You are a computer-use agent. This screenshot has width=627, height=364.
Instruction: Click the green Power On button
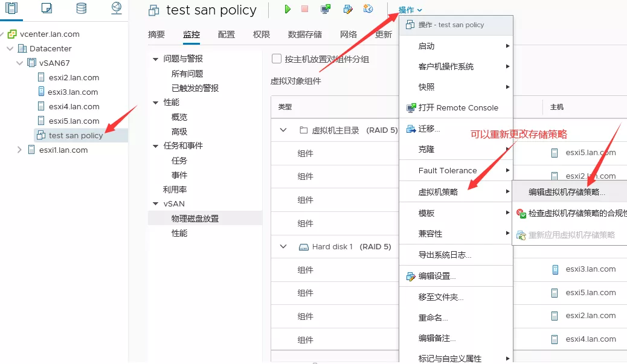coord(288,10)
